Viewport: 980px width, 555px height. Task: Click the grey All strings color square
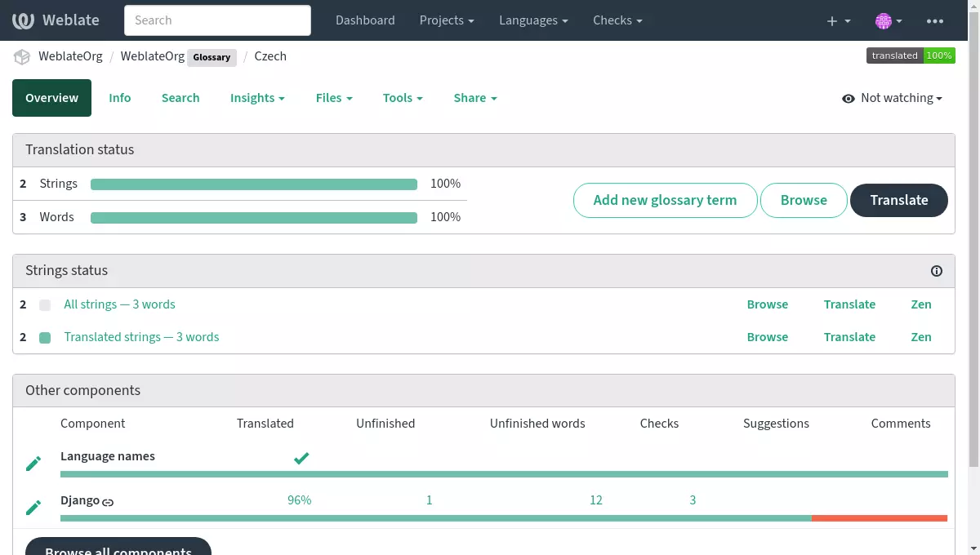click(45, 305)
